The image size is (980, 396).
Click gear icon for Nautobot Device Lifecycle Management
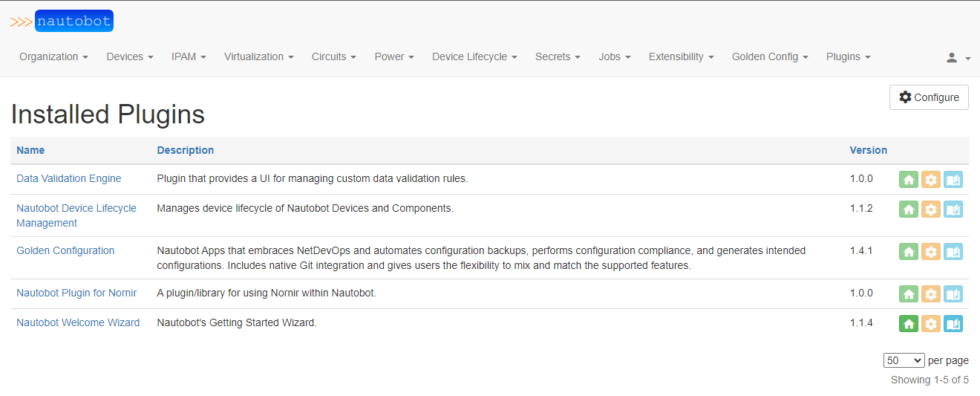pos(930,210)
